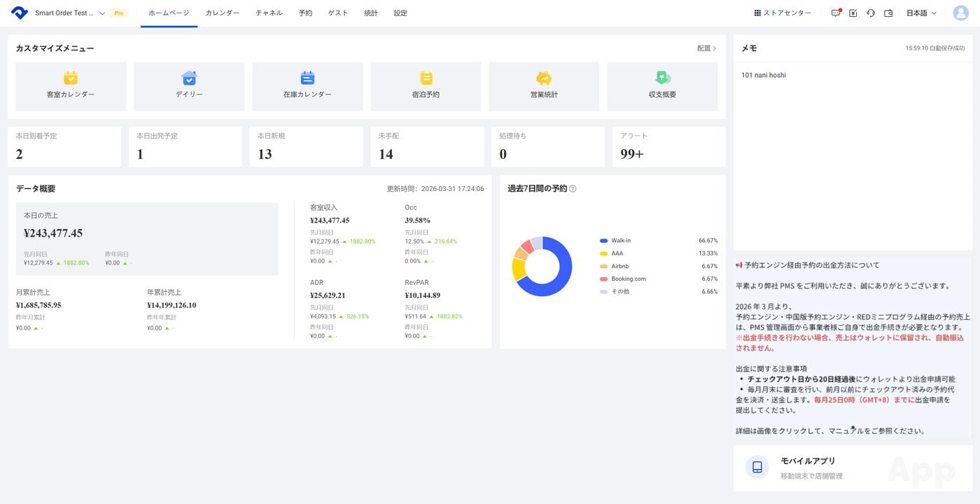Open the カレンダー menu

[223, 13]
